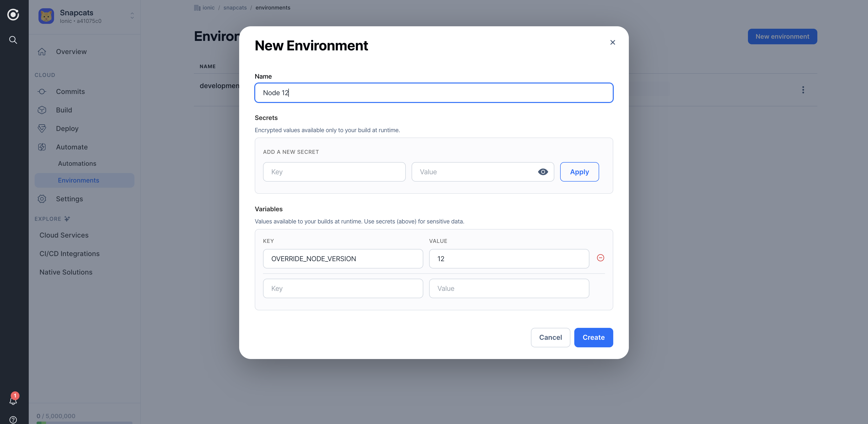The height and width of the screenshot is (424, 868).
Task: Toggle secret value visibility eye icon
Action: point(543,172)
